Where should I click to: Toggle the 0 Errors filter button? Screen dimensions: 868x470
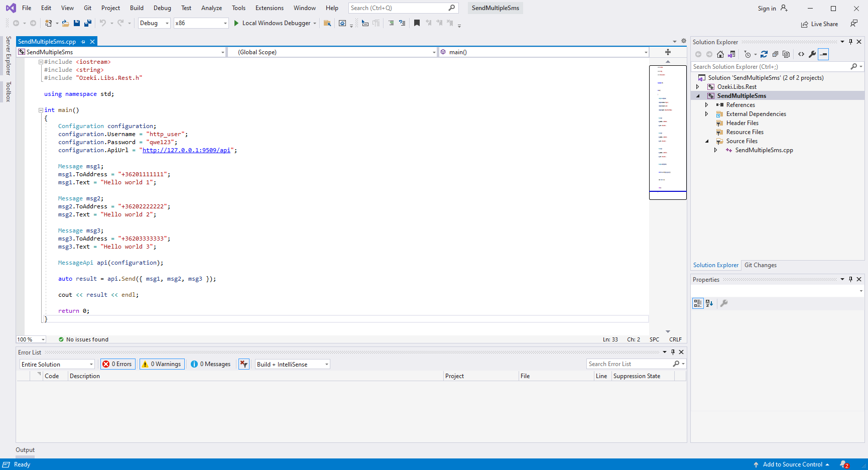pyautogui.click(x=118, y=364)
